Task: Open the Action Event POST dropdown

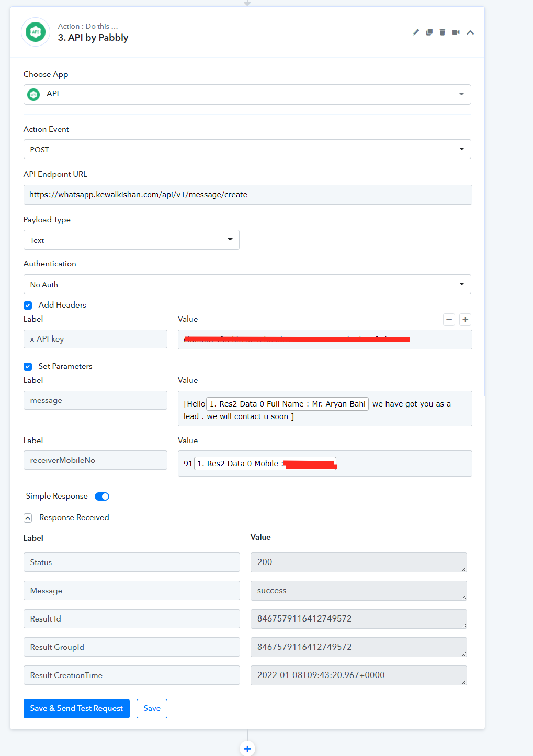Action: [247, 149]
